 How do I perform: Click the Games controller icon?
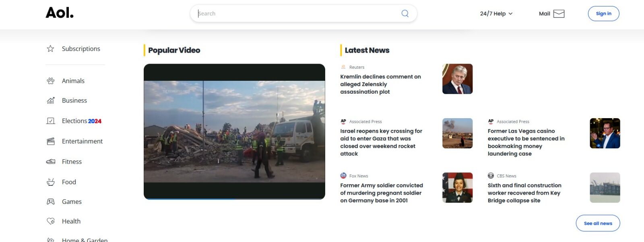51,201
